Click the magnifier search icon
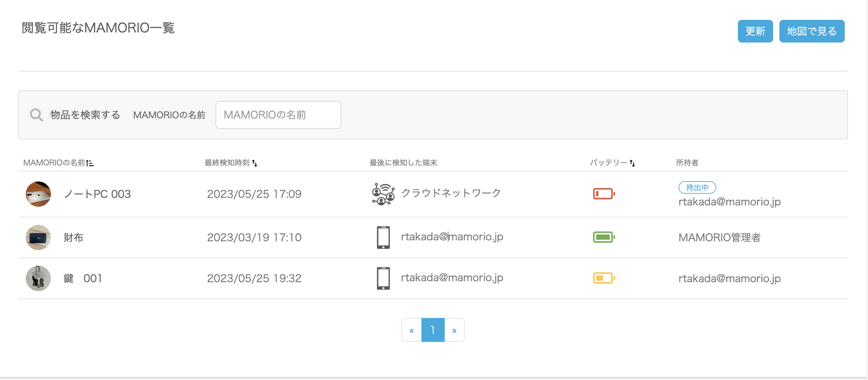This screenshot has width=868, height=380. click(36, 115)
